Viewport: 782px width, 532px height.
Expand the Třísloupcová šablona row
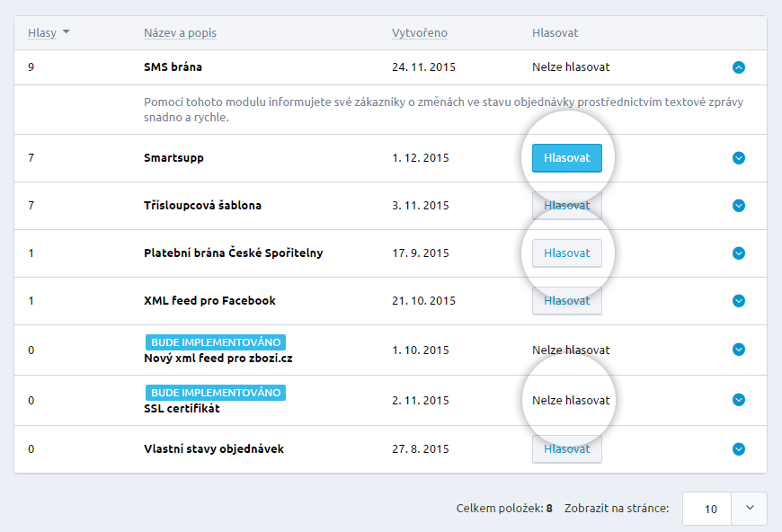(x=739, y=206)
